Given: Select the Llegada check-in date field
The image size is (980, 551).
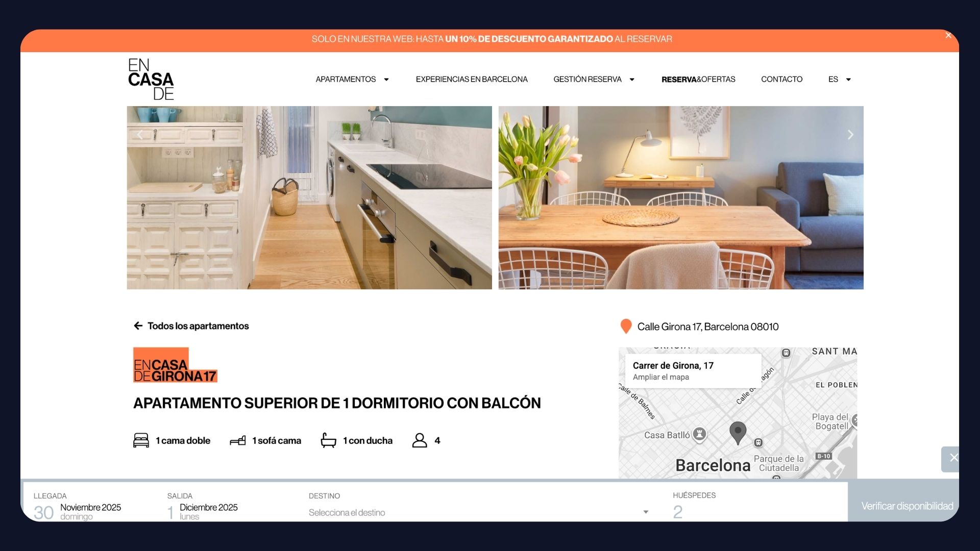Looking at the screenshot, I should [x=78, y=507].
